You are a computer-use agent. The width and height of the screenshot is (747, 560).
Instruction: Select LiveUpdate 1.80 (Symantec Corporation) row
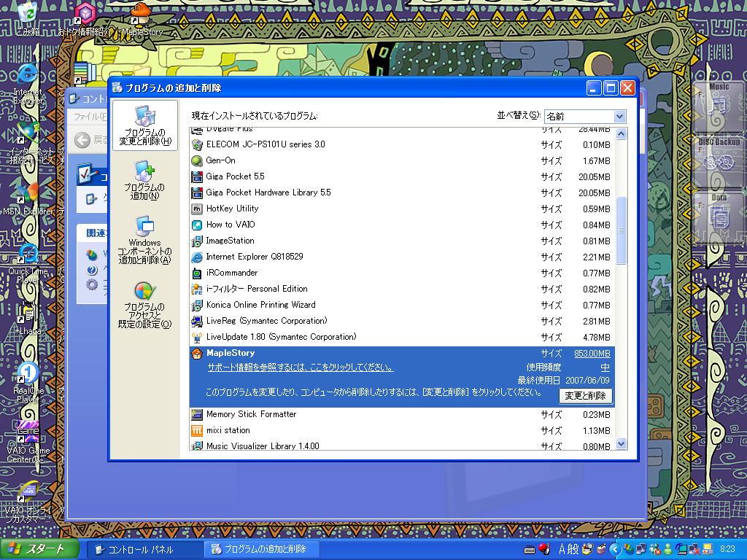tap(402, 337)
